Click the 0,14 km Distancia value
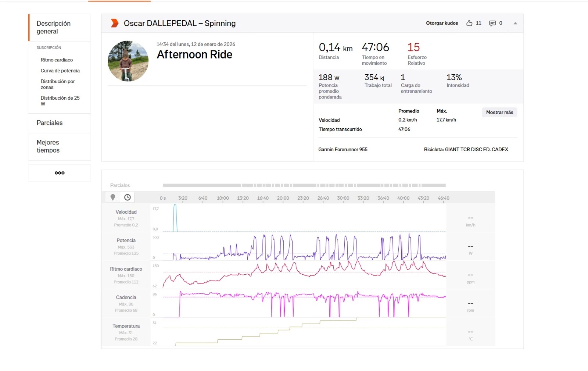This screenshot has height=371, width=588. pyautogui.click(x=336, y=47)
